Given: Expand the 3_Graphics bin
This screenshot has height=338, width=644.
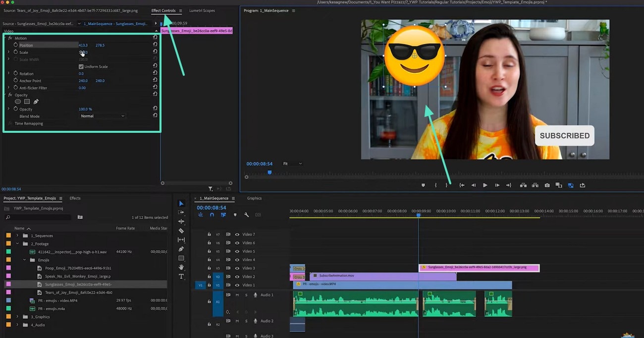Looking at the screenshot, I should [x=17, y=317].
